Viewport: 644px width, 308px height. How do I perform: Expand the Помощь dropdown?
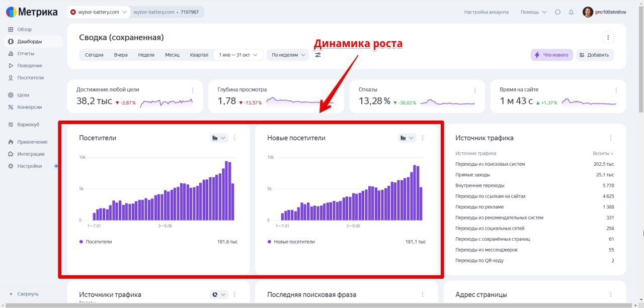533,12
